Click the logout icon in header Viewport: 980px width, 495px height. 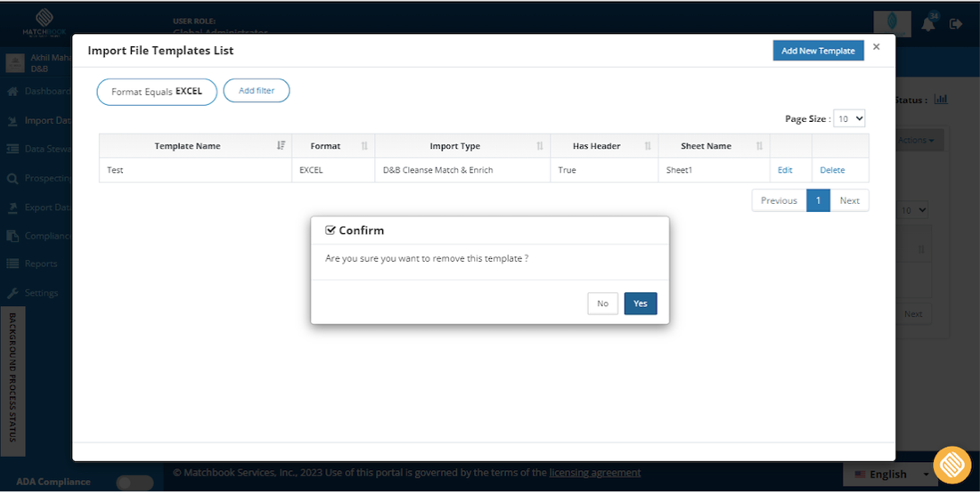click(x=956, y=24)
